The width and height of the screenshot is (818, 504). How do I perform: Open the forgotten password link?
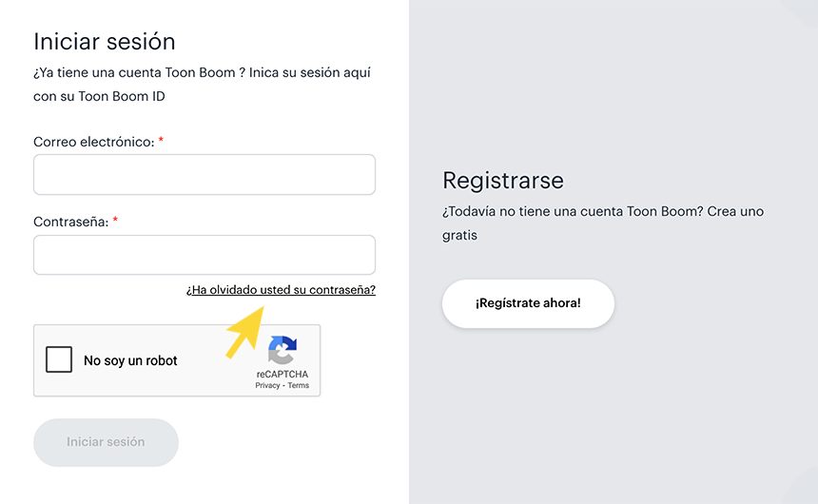(281, 290)
